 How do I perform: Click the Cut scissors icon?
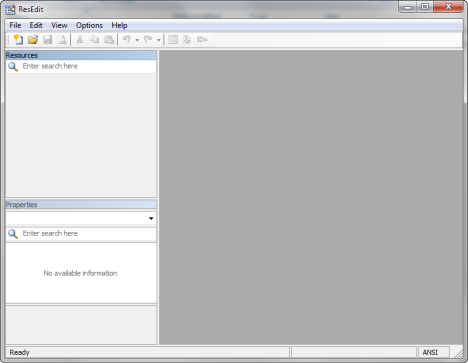click(x=79, y=40)
